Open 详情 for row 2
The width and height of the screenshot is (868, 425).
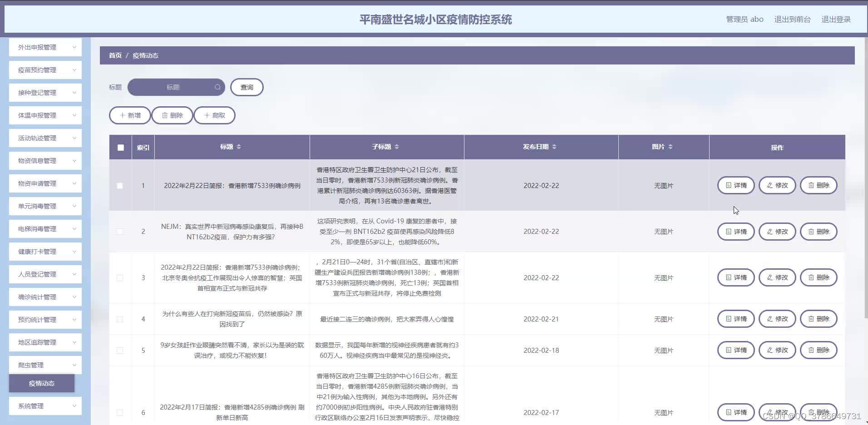click(x=736, y=232)
